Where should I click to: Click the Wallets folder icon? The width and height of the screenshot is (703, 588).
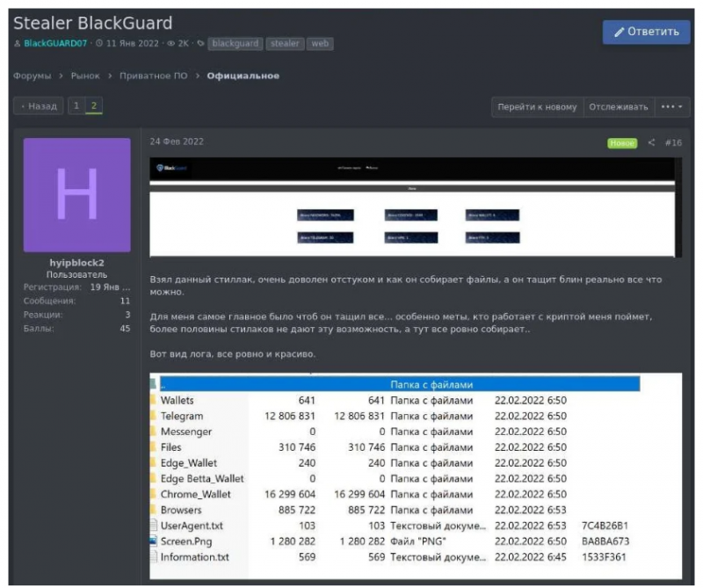[154, 400]
